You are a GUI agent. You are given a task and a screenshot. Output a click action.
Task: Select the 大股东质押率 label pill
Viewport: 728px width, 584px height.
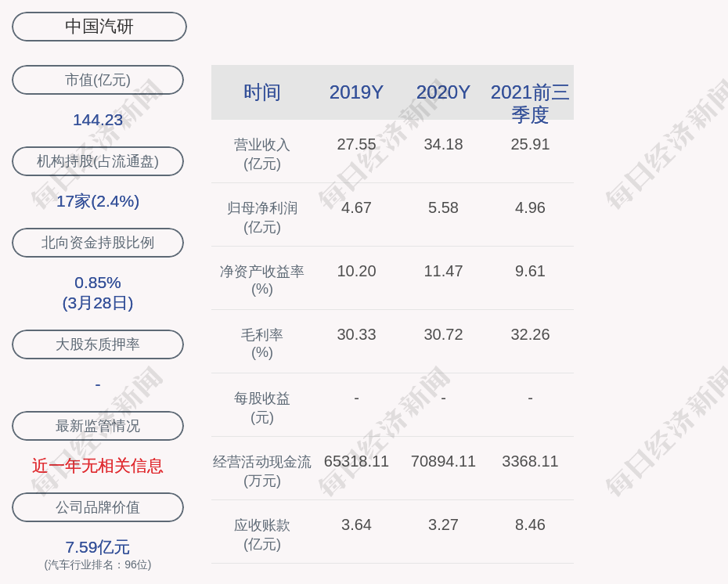[x=98, y=344]
